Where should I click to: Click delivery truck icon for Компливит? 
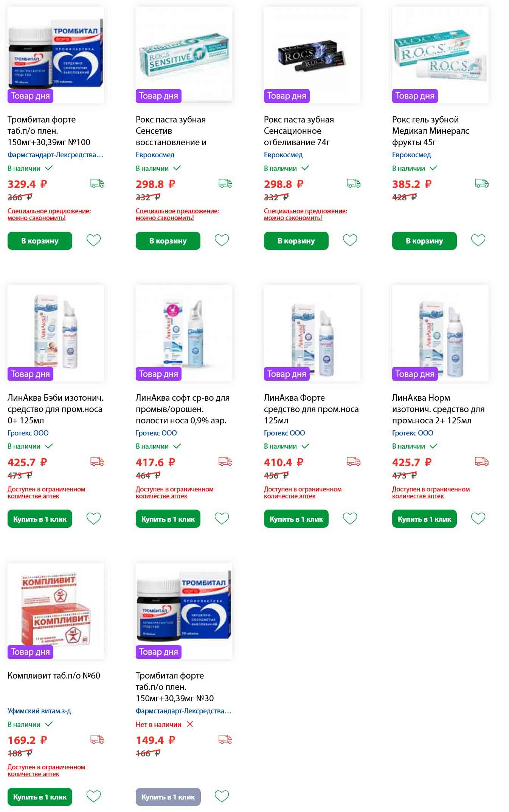tap(97, 739)
